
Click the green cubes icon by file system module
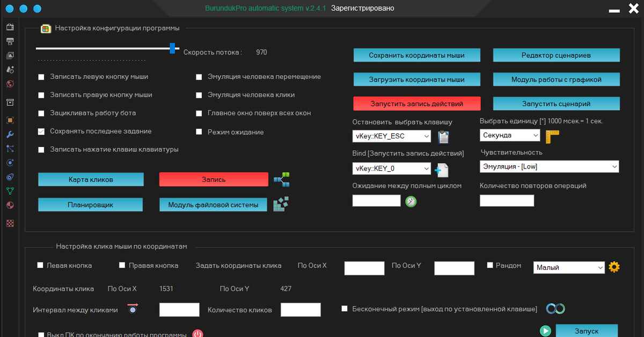pyautogui.click(x=281, y=204)
